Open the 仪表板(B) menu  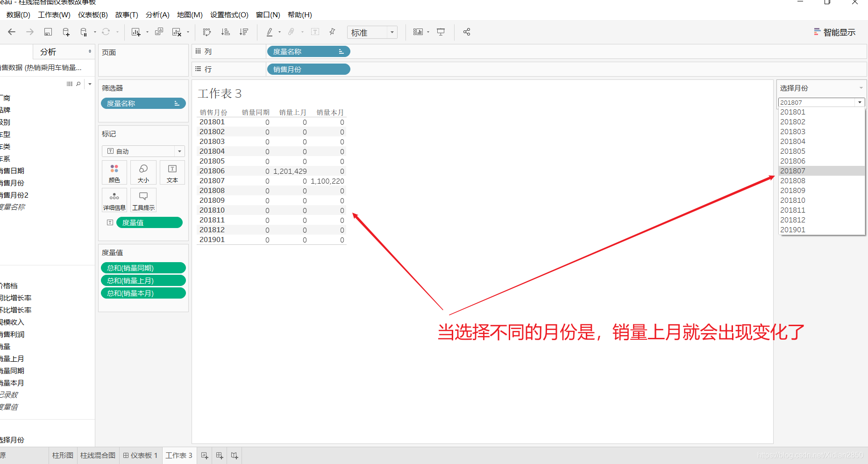(93, 15)
